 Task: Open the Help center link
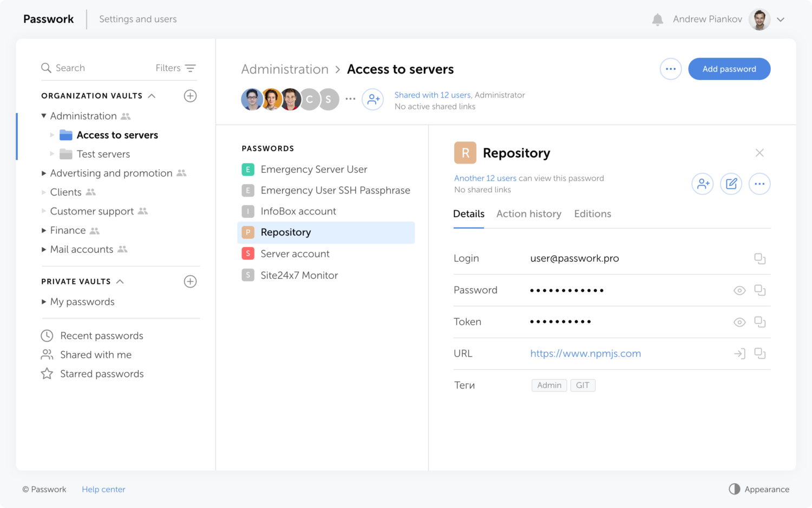click(103, 489)
